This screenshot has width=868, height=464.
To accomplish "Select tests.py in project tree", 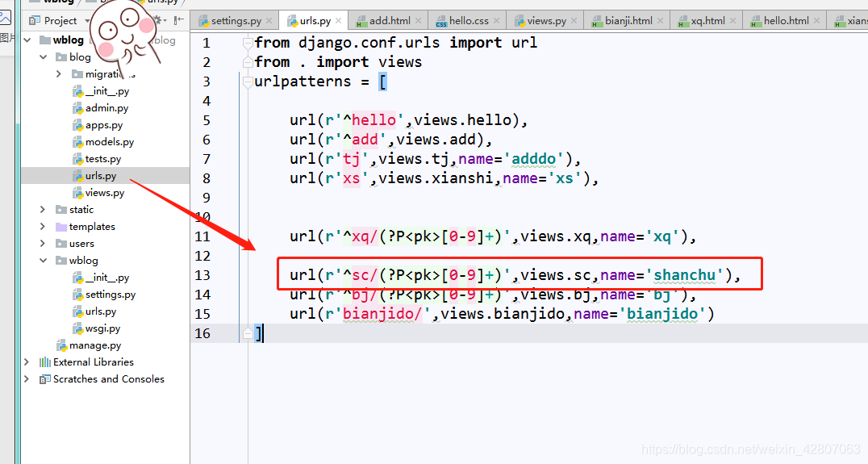I will click(x=97, y=159).
